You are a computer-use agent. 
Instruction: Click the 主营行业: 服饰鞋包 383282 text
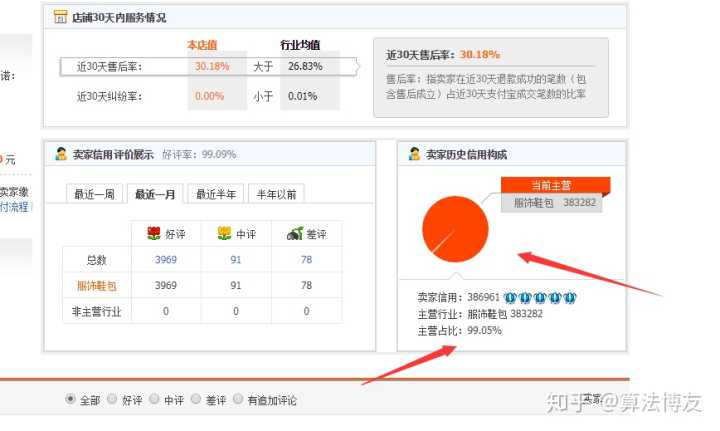tap(480, 314)
